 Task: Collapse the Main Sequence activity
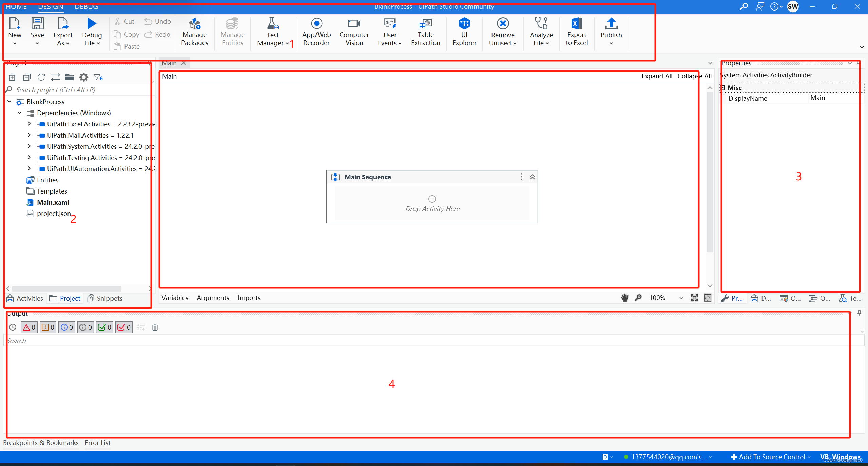click(533, 177)
